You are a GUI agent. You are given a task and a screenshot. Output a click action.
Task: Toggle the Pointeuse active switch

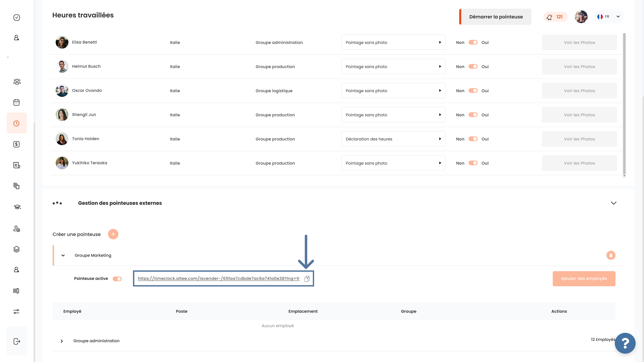coord(117,279)
